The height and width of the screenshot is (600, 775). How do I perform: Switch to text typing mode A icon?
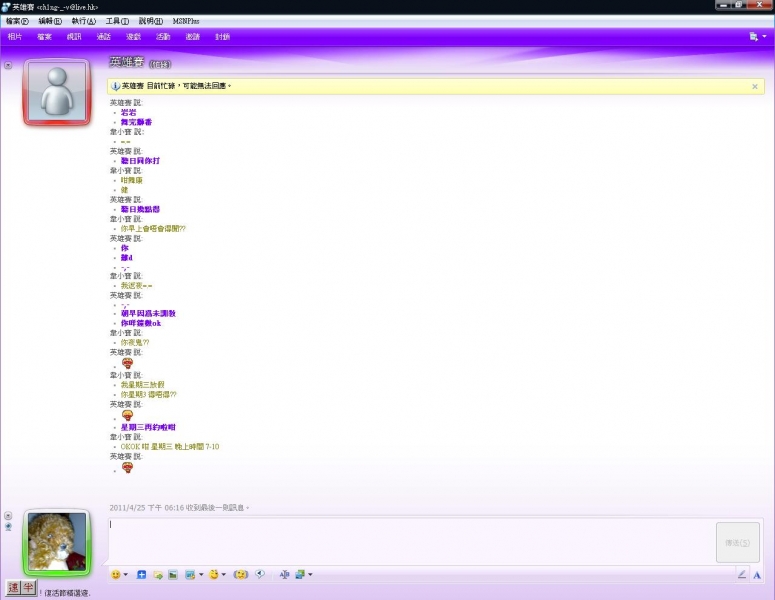pos(757,575)
